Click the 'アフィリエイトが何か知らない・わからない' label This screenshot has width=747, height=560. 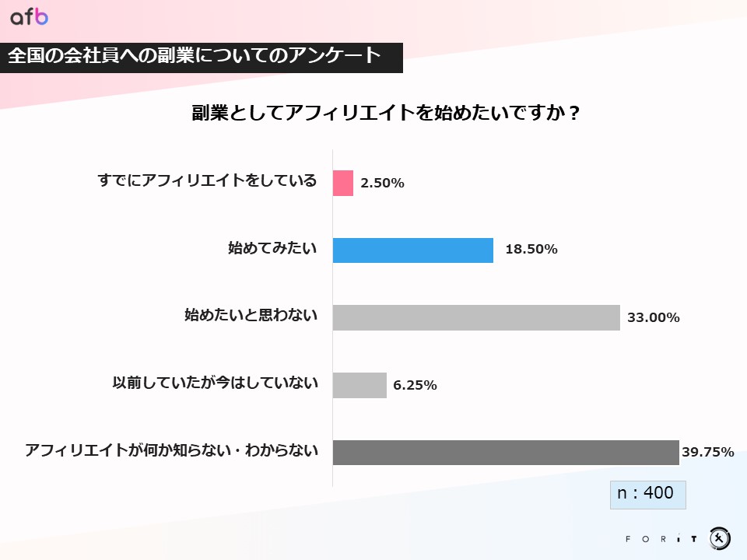172,451
